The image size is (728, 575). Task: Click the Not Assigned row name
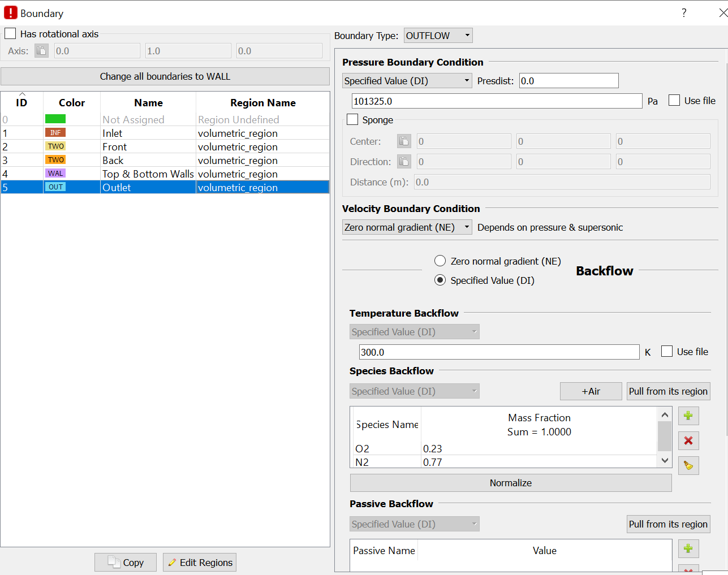tap(133, 119)
